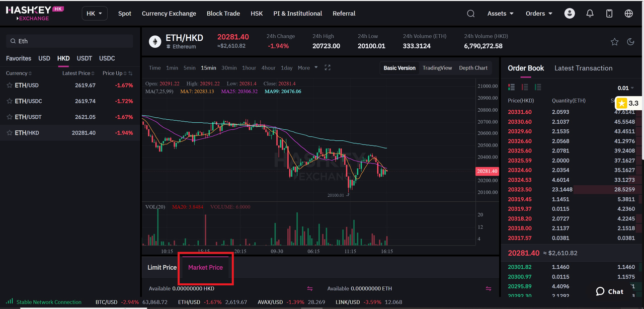This screenshot has width=644, height=309.
Task: Select the Limit Price tab
Action: tap(162, 267)
